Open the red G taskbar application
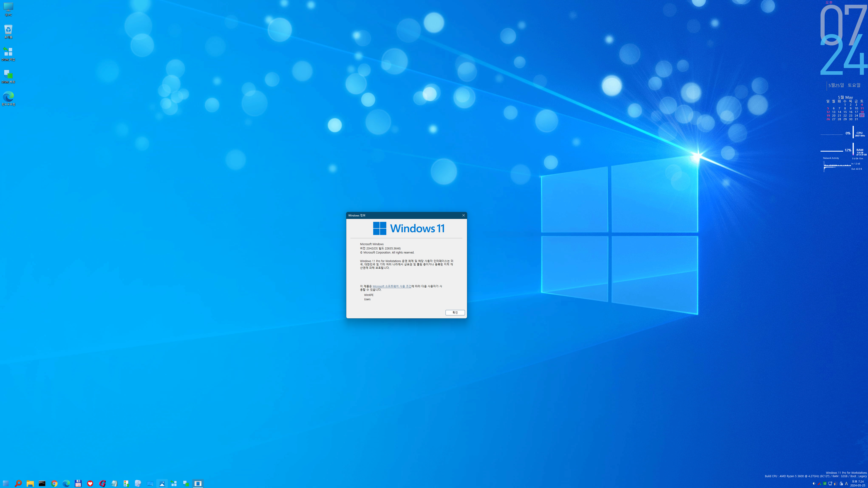The width and height of the screenshot is (868, 488). [102, 483]
